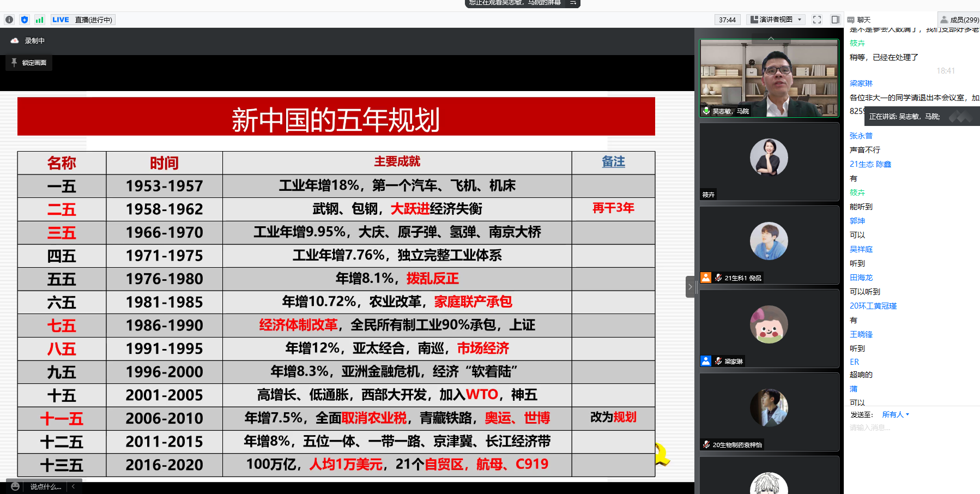Select the 21生科1 倪侃 participant avatar
Image resolution: width=980 pixels, height=494 pixels.
[769, 241]
